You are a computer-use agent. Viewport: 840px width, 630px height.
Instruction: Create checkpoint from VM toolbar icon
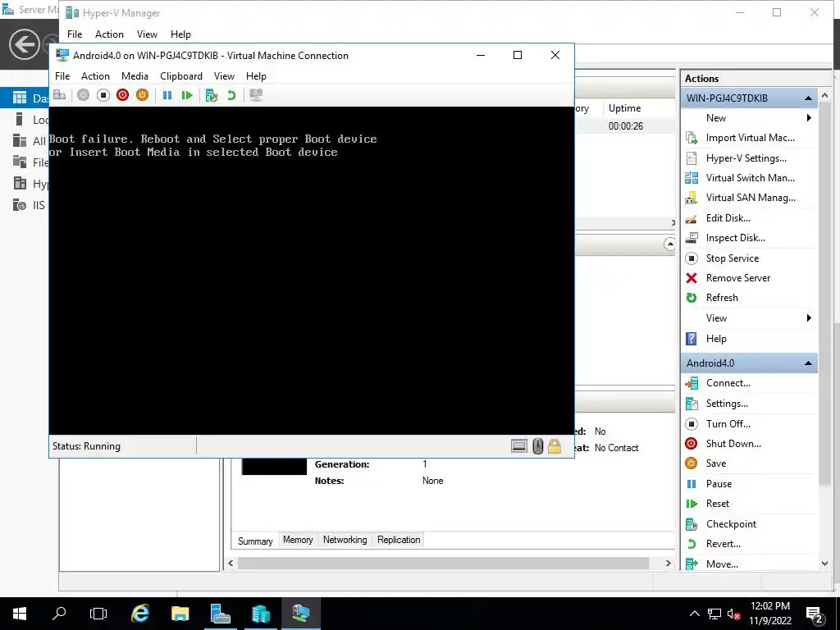[x=212, y=95]
